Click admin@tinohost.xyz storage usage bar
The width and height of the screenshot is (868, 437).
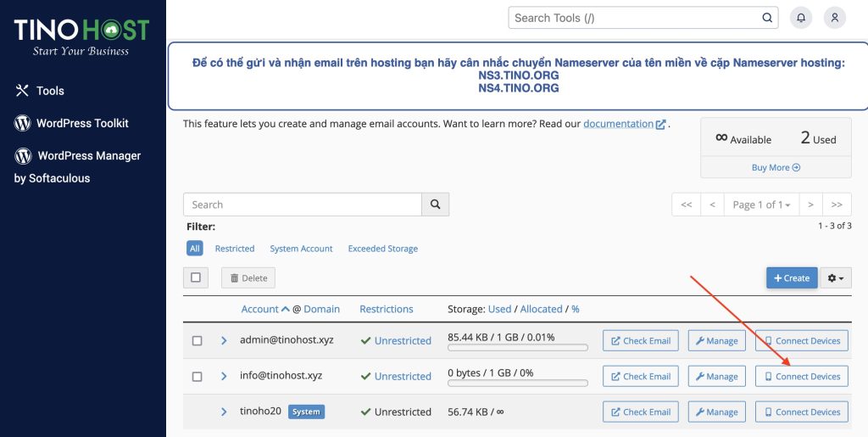point(518,348)
